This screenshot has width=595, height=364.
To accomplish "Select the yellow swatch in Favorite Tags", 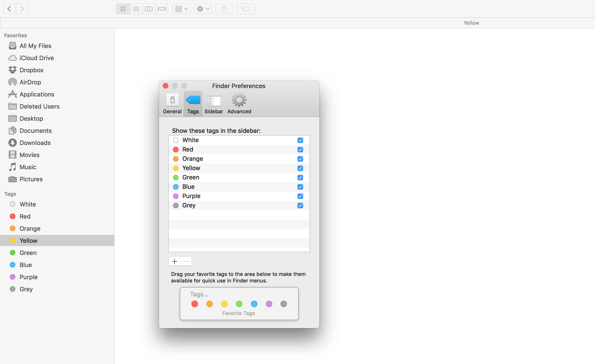I will point(224,304).
